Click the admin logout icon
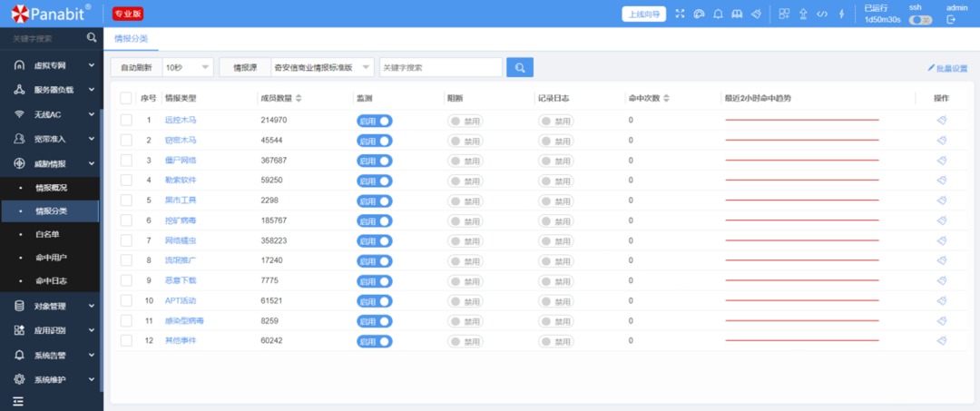Image resolution: width=980 pixels, height=411 pixels. [x=951, y=20]
